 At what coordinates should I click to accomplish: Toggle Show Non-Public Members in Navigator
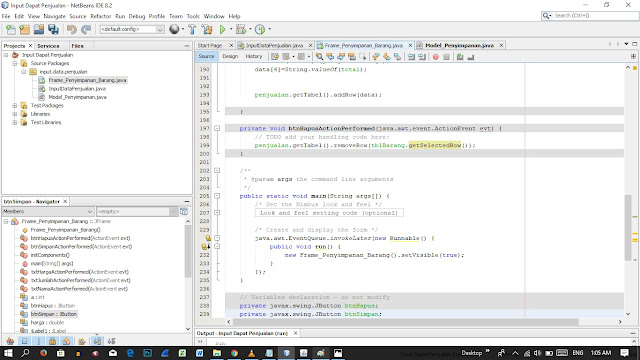(x=52, y=341)
